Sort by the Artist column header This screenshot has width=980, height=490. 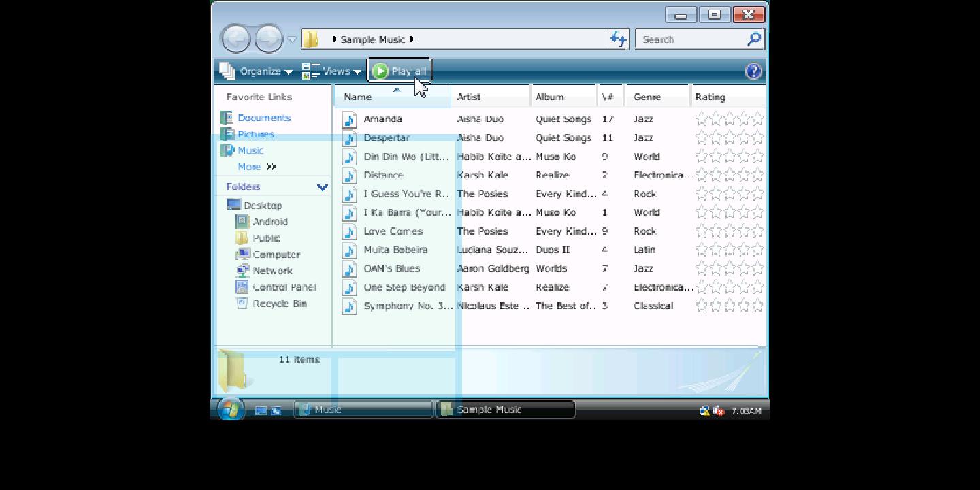tap(490, 97)
